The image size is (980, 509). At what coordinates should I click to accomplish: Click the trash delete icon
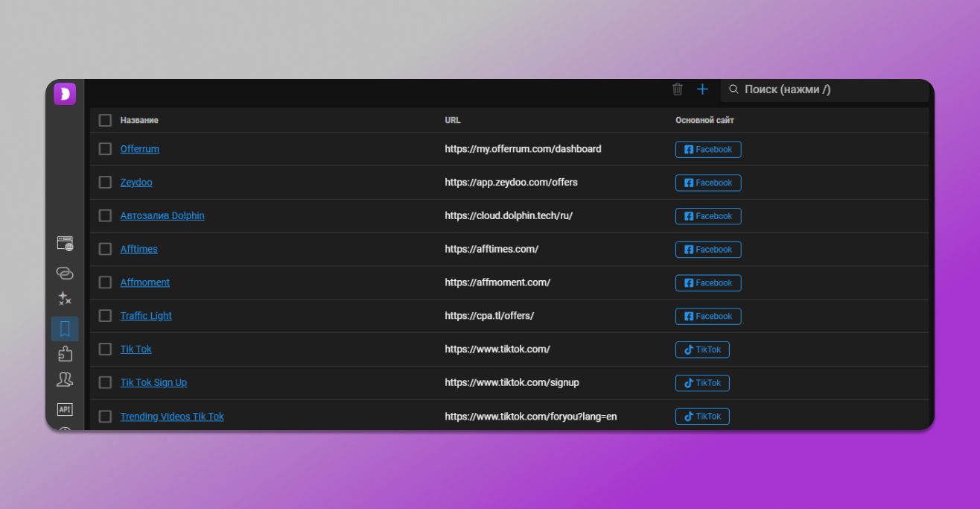click(x=677, y=89)
